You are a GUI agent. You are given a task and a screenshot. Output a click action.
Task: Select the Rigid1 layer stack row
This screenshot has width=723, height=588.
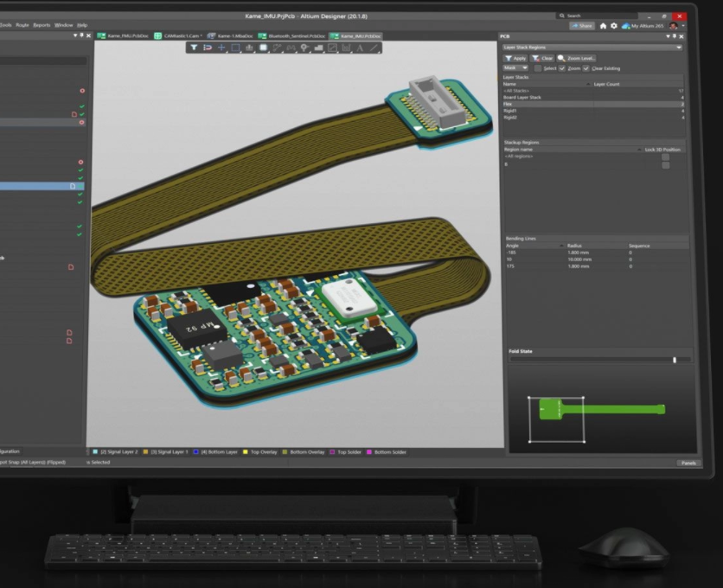pyautogui.click(x=593, y=111)
